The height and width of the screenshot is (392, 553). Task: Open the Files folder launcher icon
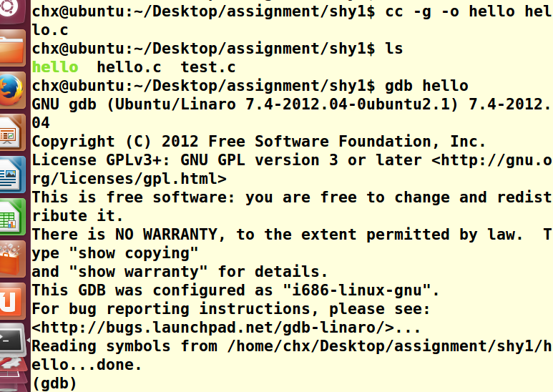tap(11, 49)
